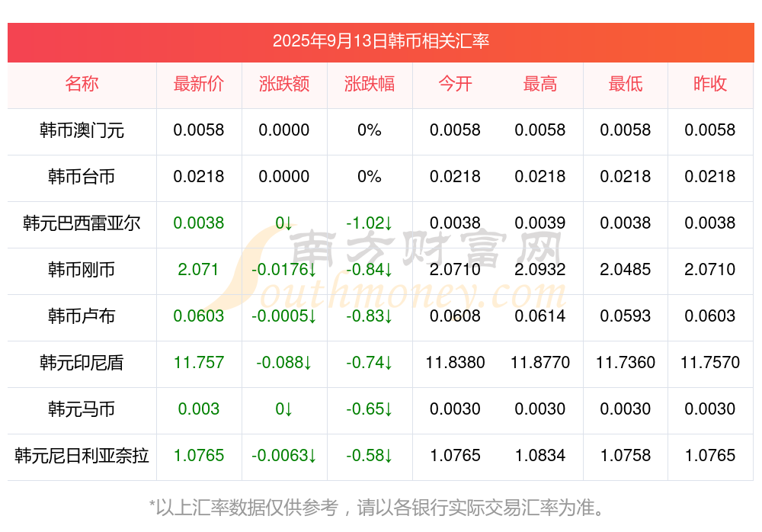Click today's open value 0.0608
762x532 pixels.
455,316
